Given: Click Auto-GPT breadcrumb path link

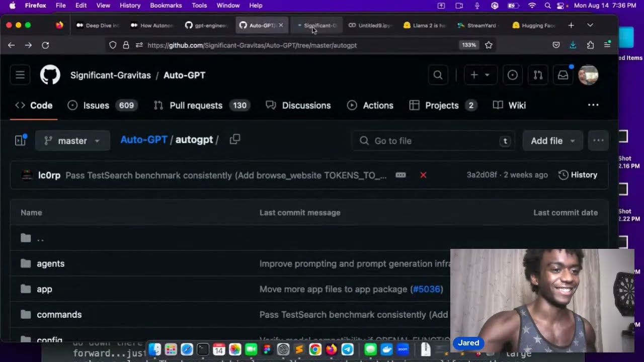Looking at the screenshot, I should [x=144, y=140].
